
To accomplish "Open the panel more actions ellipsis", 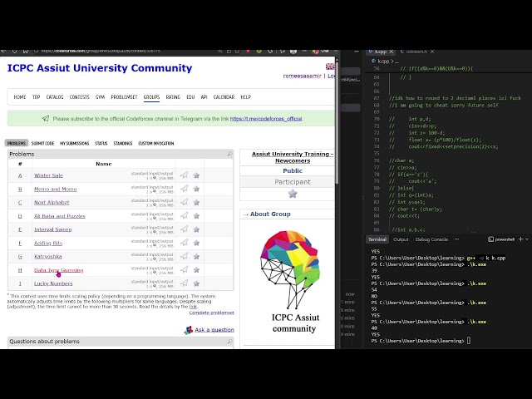I will pyautogui.click(x=456, y=239).
